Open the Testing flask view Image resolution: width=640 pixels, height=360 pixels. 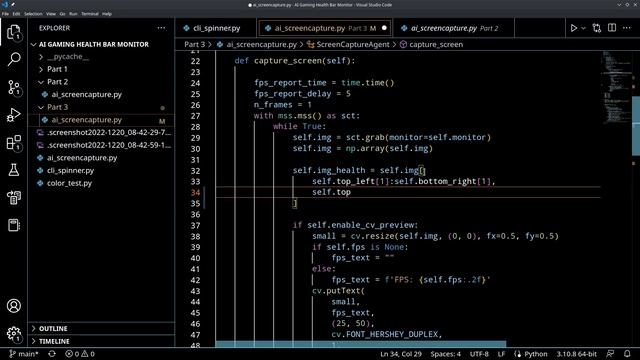[x=13, y=170]
